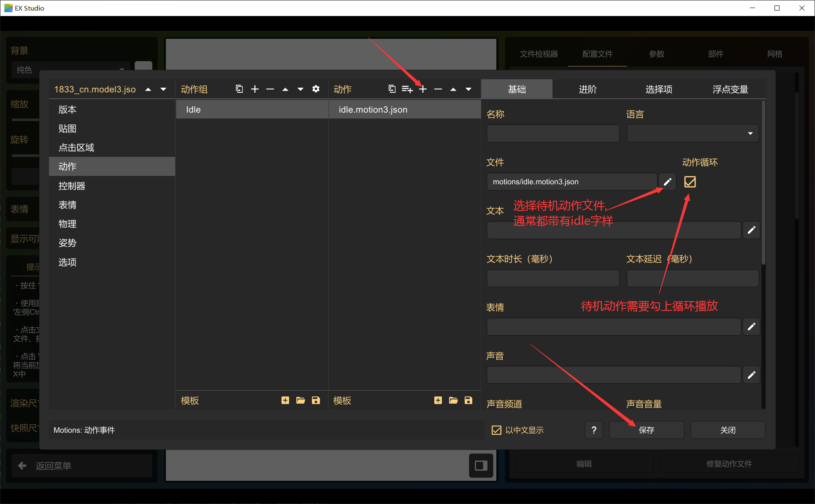Select 点击区域 in the config list
Screen dimensions: 815x504
coord(112,148)
